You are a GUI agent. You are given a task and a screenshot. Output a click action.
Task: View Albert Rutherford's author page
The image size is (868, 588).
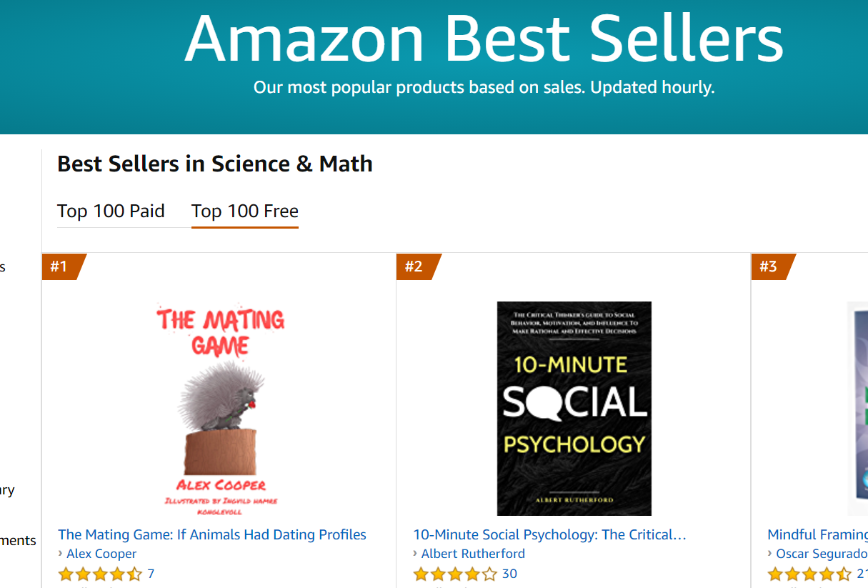(473, 554)
